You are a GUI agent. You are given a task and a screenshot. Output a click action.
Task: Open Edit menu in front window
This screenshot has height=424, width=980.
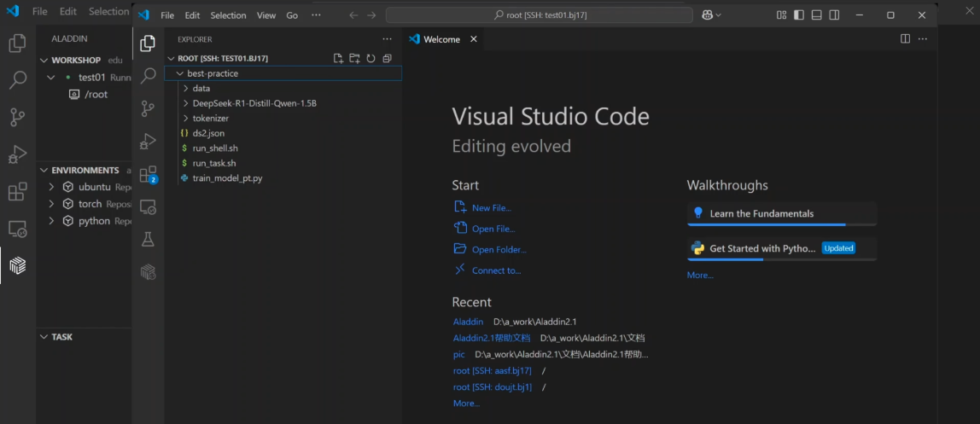pos(193,15)
